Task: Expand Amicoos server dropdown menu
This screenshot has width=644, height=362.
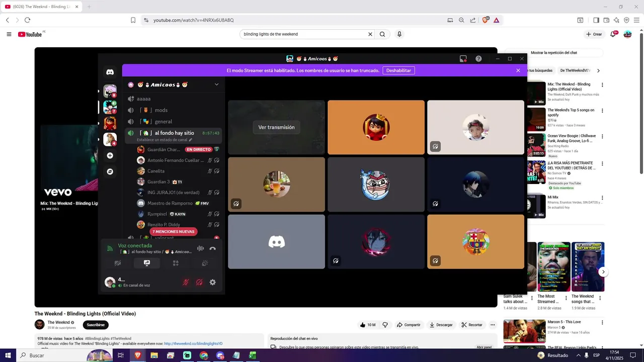Action: [x=217, y=84]
